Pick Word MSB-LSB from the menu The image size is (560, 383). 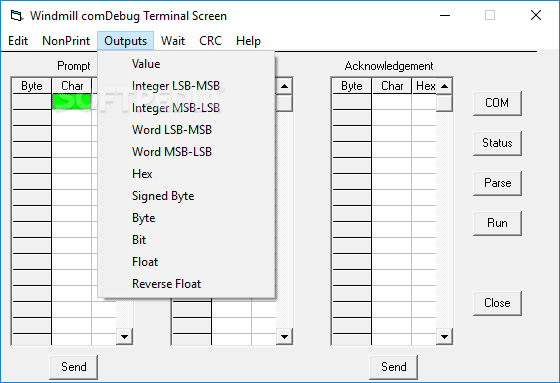186,152
